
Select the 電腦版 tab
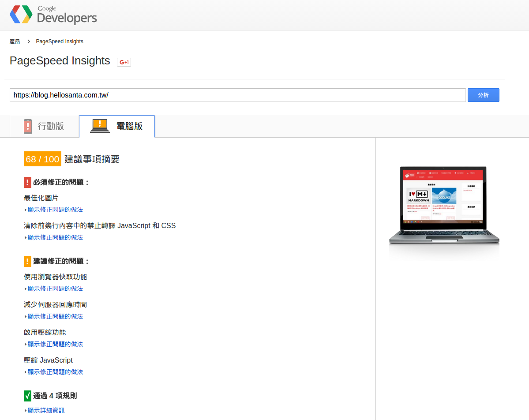(x=117, y=126)
